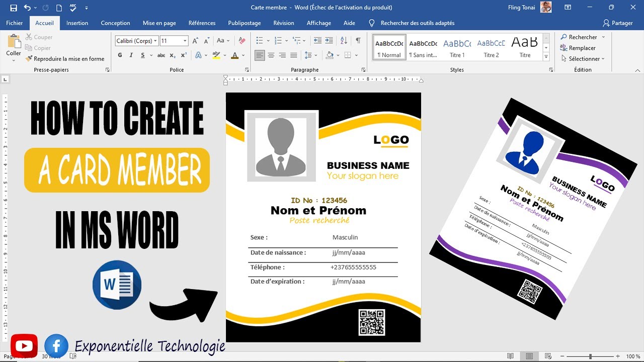Image resolution: width=644 pixels, height=362 pixels.
Task: Click the A-Z sort icon
Action: 344,41
